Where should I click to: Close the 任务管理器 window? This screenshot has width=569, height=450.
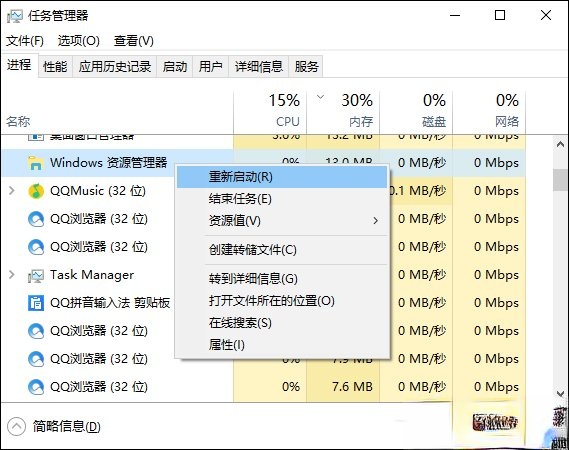click(546, 15)
